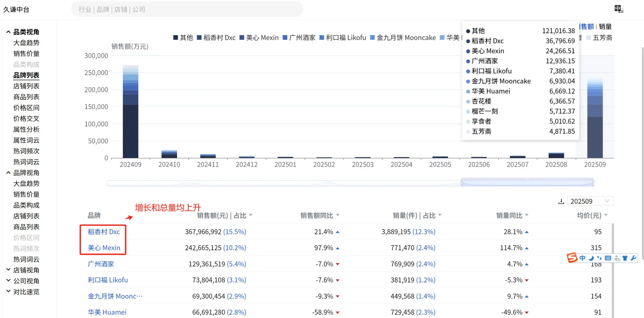
Task: Click the voice input person icon on Sogou bar
Action: click(x=617, y=258)
